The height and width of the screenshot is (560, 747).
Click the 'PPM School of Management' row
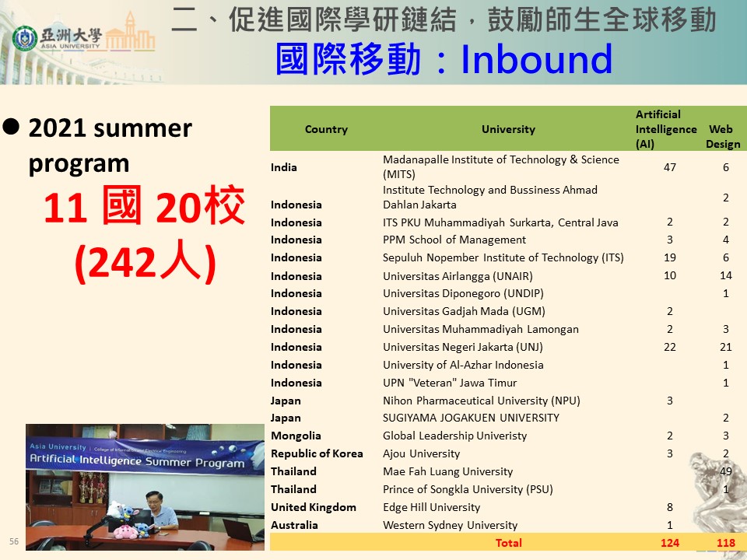[454, 240]
